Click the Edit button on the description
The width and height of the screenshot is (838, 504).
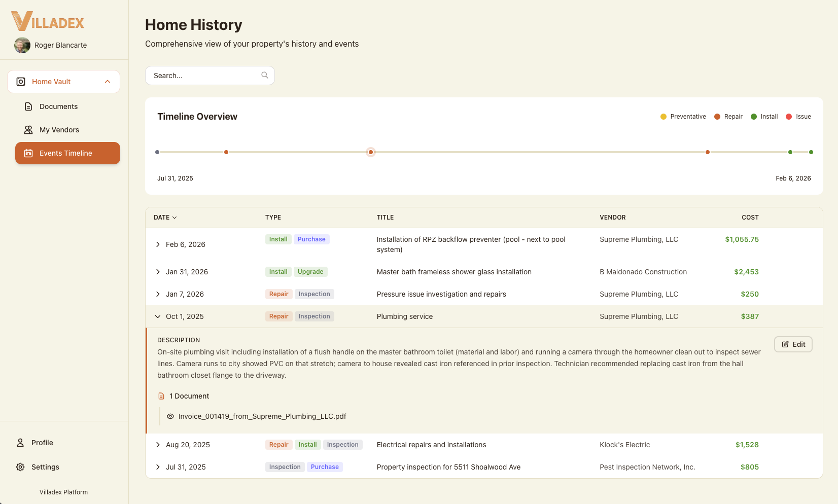[x=793, y=344]
